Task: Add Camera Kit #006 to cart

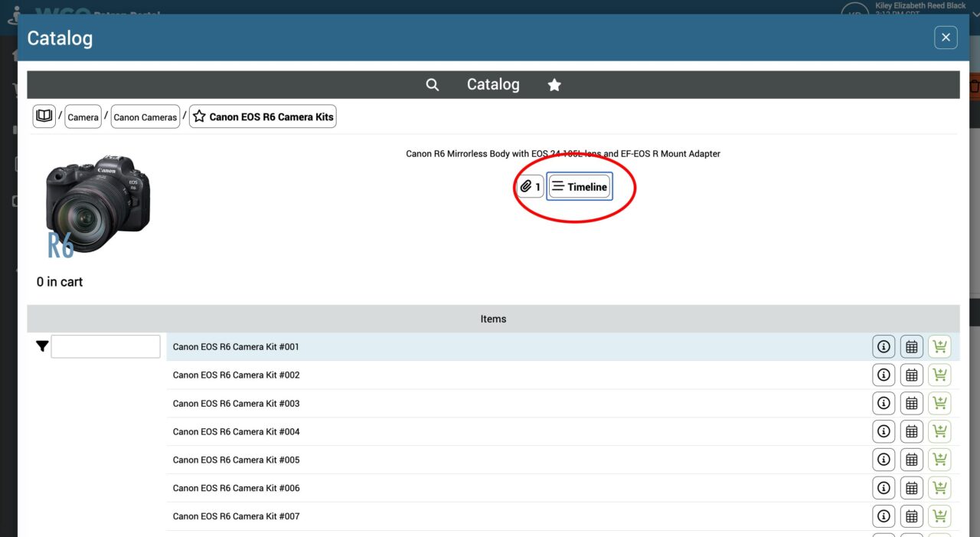Action: [x=939, y=488]
